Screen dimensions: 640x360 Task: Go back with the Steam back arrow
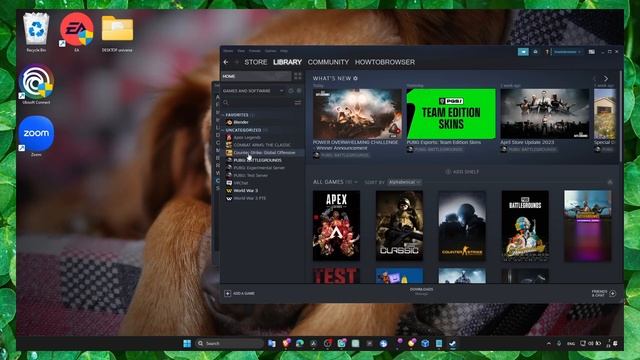226,62
